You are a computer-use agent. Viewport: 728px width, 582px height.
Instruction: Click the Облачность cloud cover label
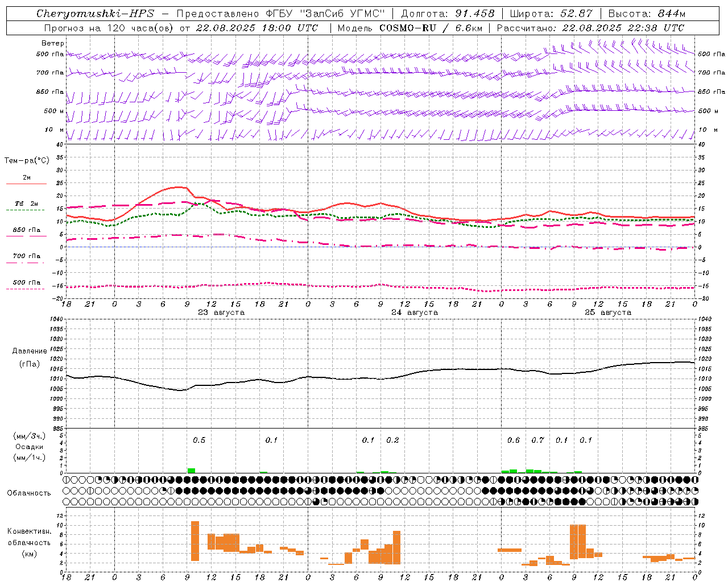tap(29, 493)
